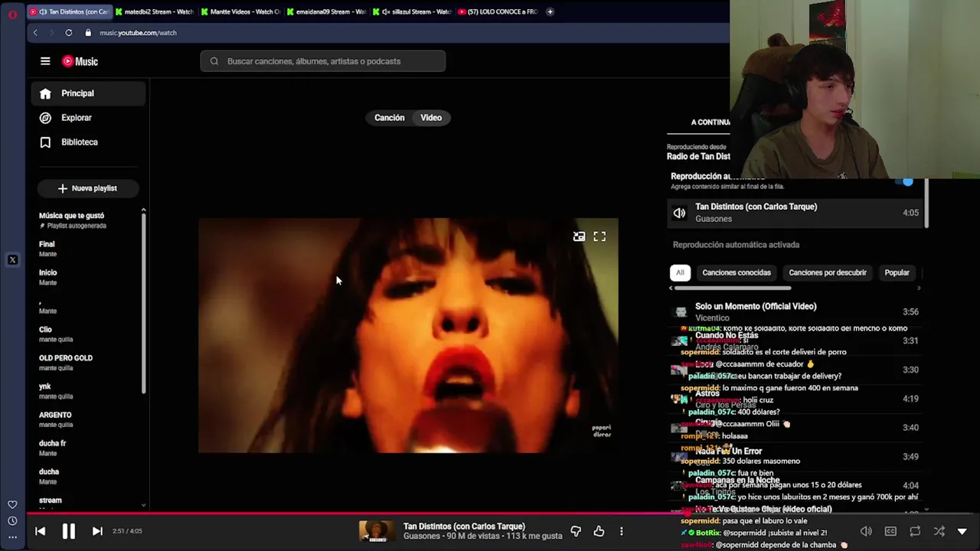Select now-playing Tan Distintos queue item
The height and width of the screenshot is (551, 980).
pos(794,213)
